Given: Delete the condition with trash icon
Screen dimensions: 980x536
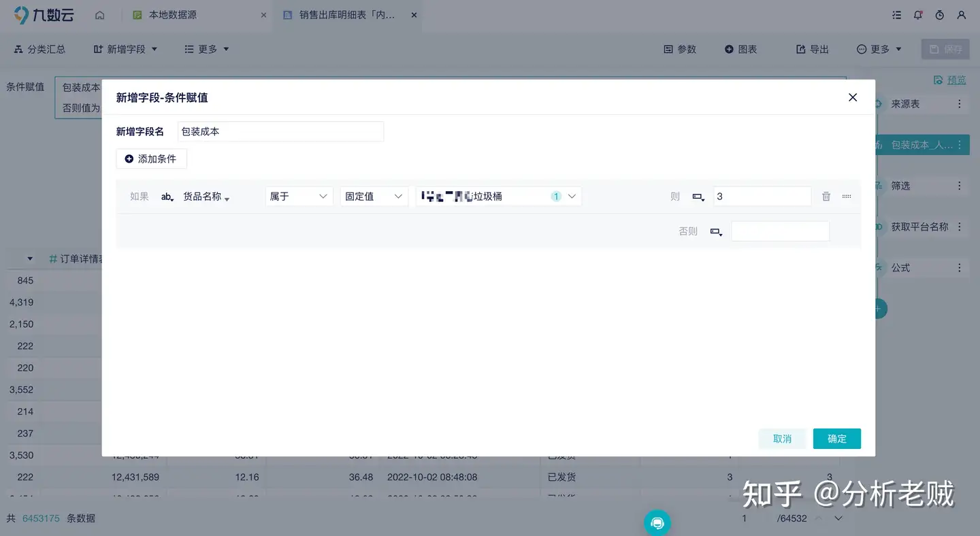Looking at the screenshot, I should pyautogui.click(x=826, y=196).
